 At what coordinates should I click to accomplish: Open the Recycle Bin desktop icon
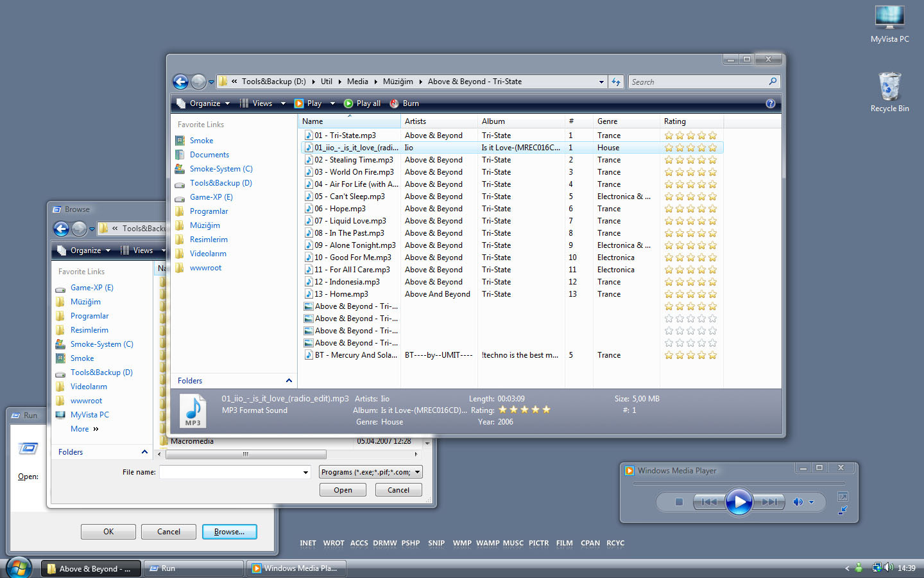(x=890, y=92)
